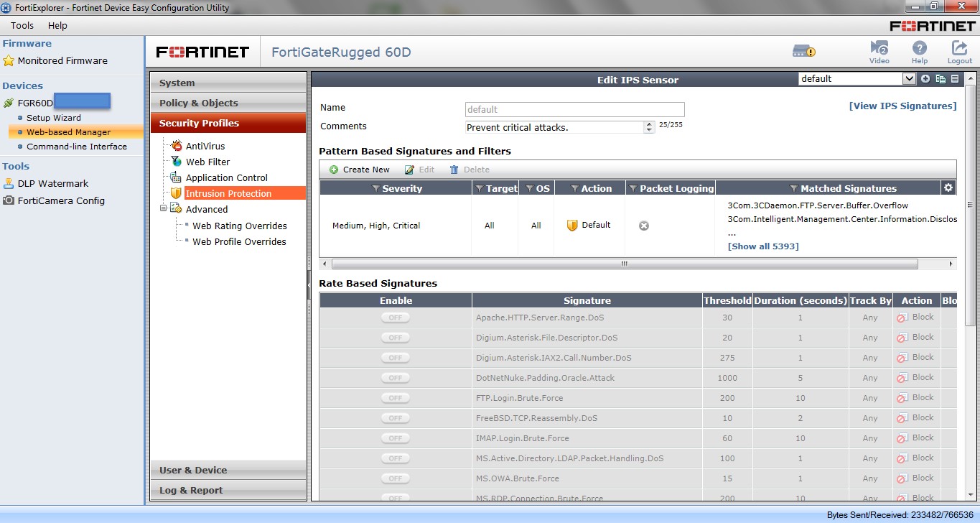Viewport: 980px width, 523px height.
Task: Open the View IPS Signatures link
Action: (902, 106)
